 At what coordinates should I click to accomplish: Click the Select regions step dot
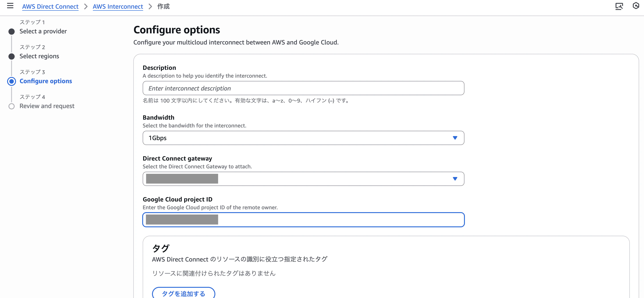(12, 56)
